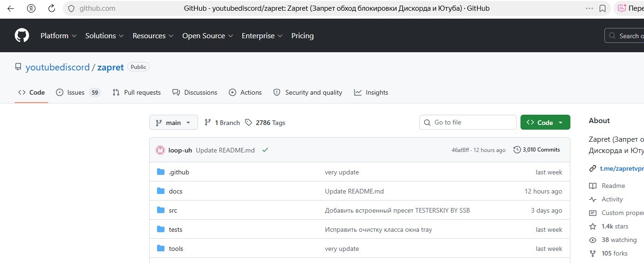Screen dimensions: 644x263
Task: View the 2786 Tags link
Action: [x=265, y=123]
